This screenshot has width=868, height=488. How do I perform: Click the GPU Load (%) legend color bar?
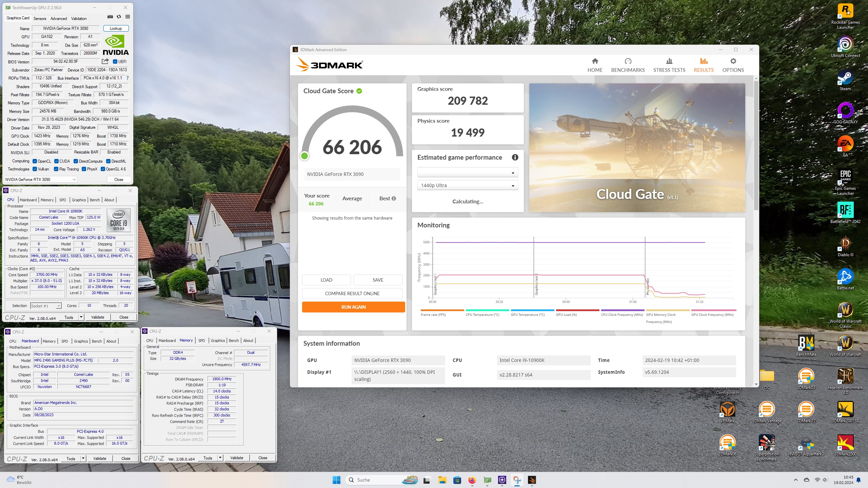click(x=577, y=310)
